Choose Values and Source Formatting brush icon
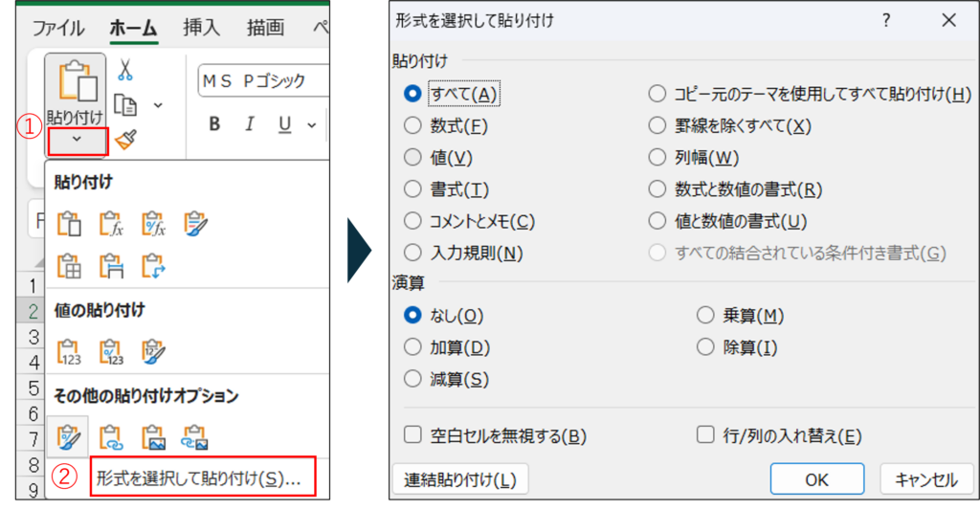Screen dimensions: 980x510 click(x=153, y=352)
